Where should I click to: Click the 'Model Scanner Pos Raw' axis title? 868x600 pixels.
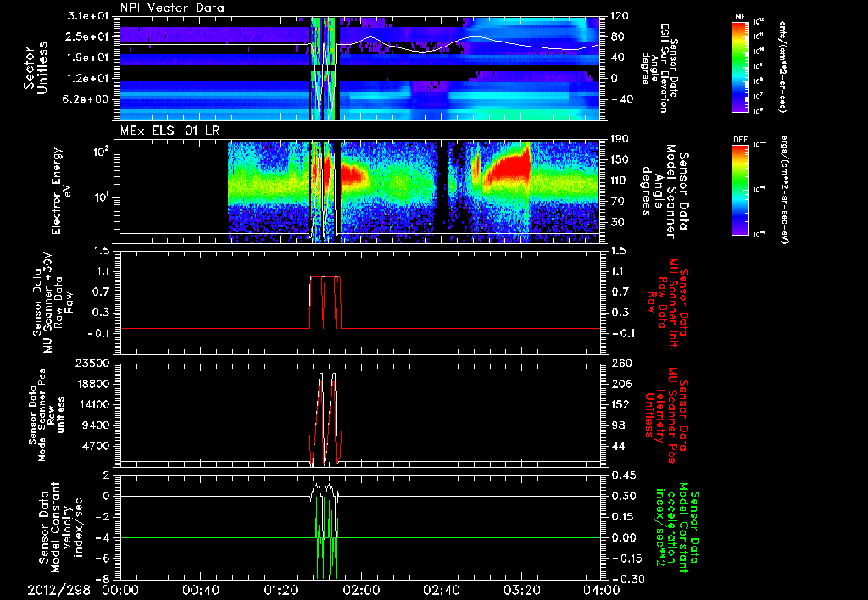tap(47, 415)
